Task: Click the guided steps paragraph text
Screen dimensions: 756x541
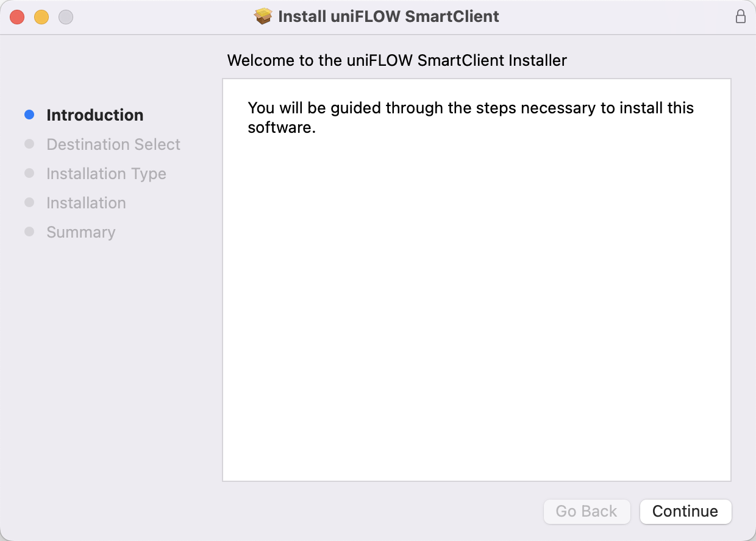Action: (x=471, y=118)
